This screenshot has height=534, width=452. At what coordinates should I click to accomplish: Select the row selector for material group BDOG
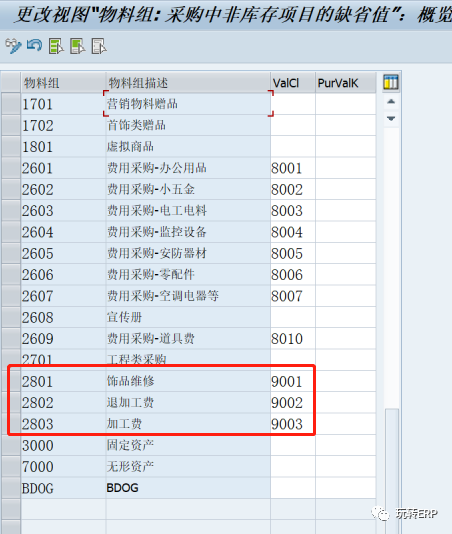pyautogui.click(x=11, y=488)
